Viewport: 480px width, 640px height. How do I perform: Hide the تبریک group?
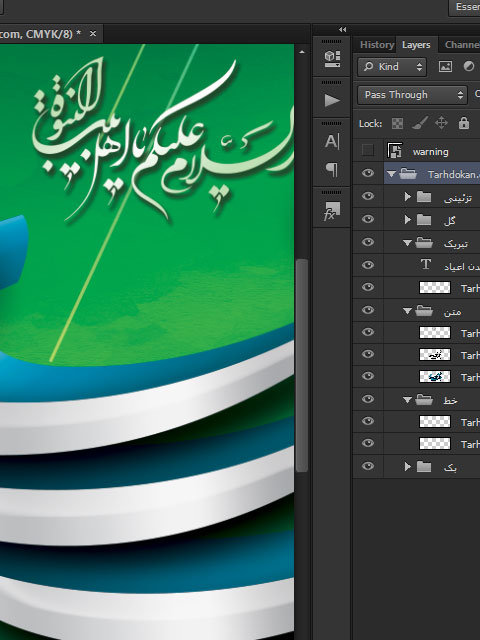click(x=368, y=242)
